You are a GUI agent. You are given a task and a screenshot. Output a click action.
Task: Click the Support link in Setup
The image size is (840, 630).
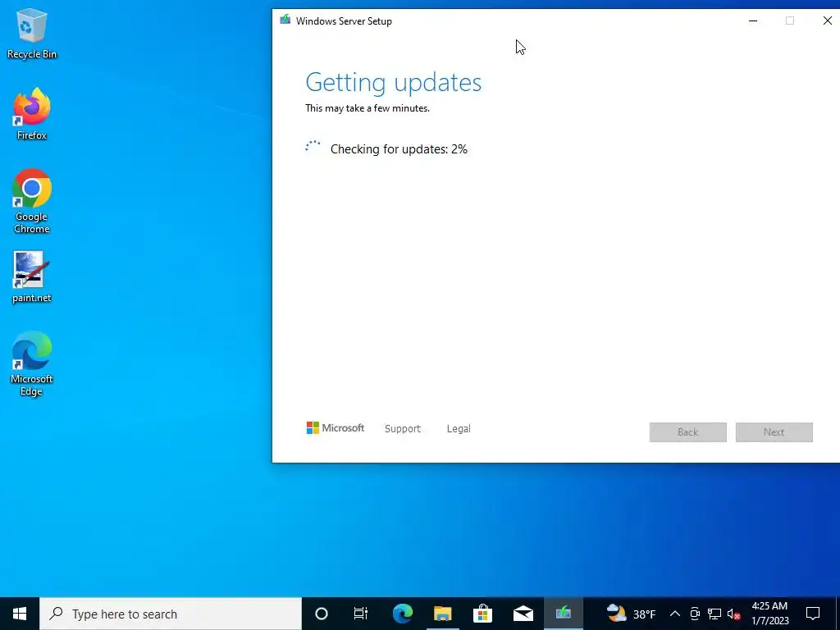click(403, 428)
